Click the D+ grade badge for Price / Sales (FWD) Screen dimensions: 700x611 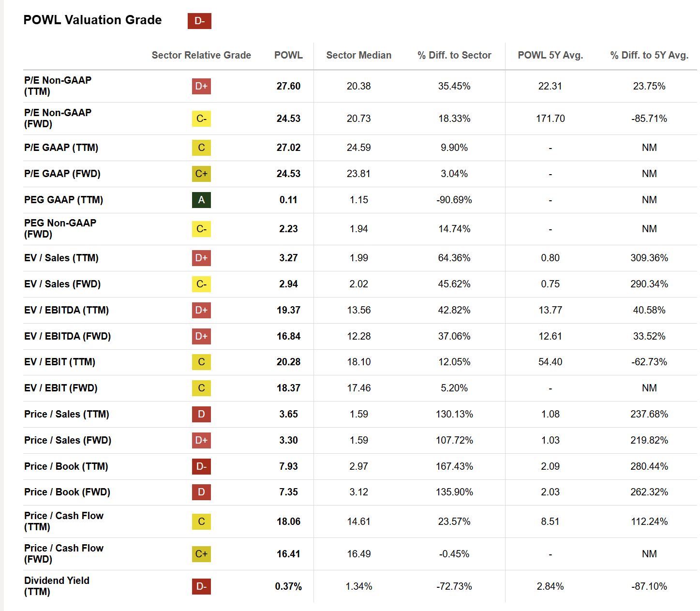(x=201, y=440)
